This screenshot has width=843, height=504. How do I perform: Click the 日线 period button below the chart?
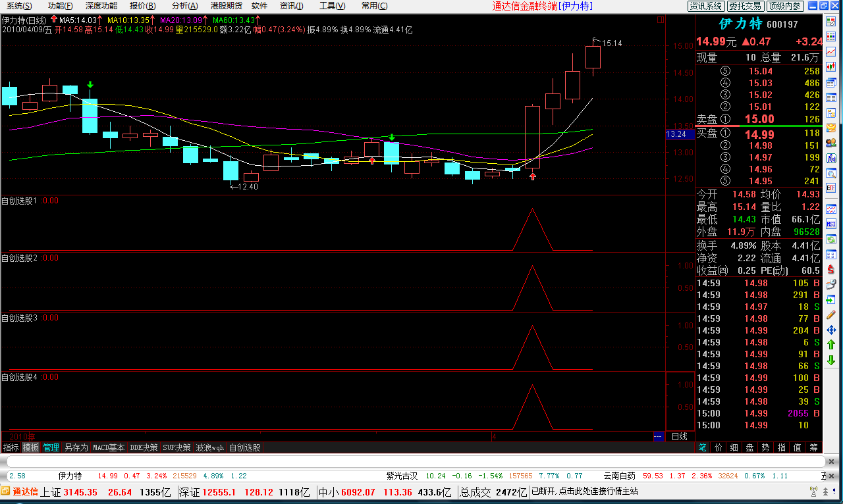click(x=679, y=436)
